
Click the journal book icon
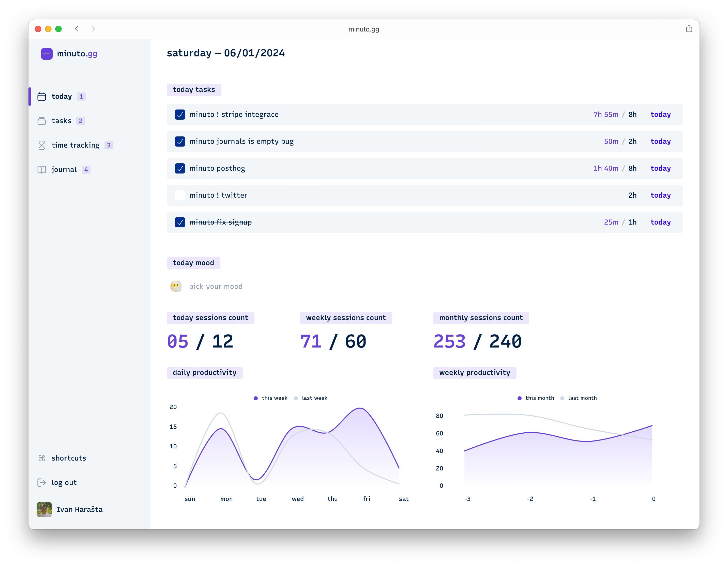(42, 170)
